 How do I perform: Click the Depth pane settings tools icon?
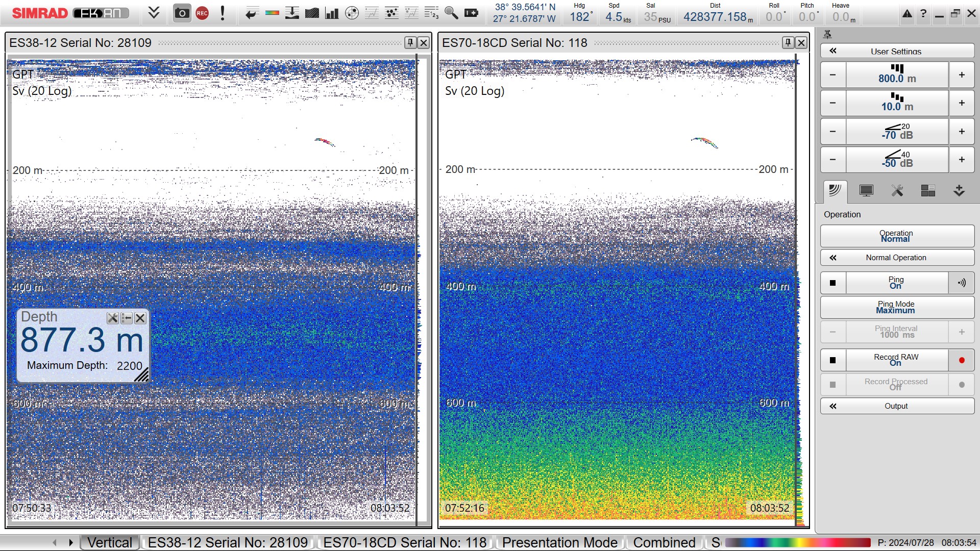click(x=113, y=318)
